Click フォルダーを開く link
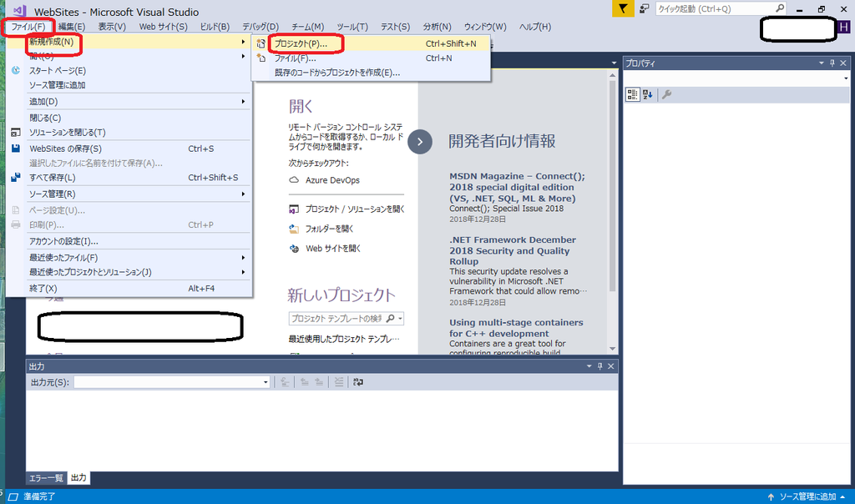 [329, 229]
